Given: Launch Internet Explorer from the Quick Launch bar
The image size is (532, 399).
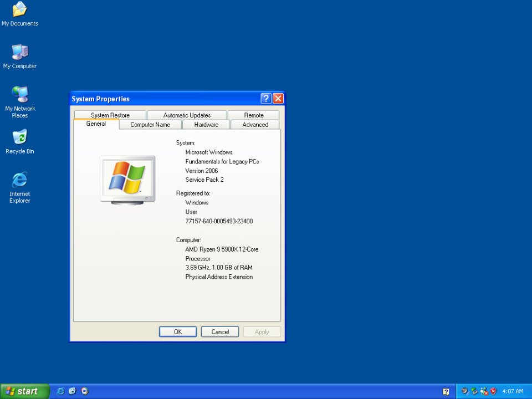Looking at the screenshot, I should (60, 391).
